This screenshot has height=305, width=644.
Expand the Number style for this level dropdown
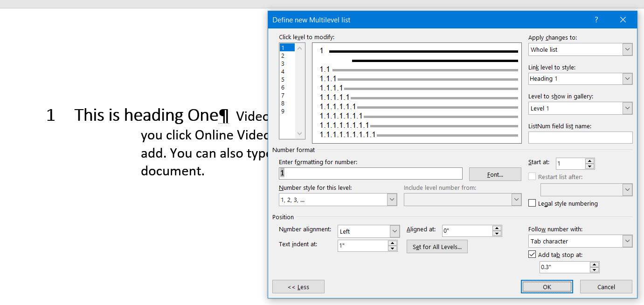click(x=392, y=199)
